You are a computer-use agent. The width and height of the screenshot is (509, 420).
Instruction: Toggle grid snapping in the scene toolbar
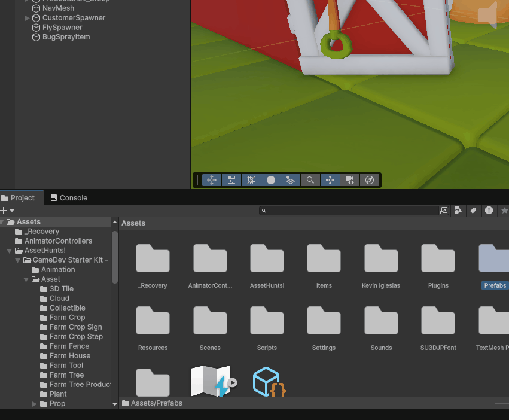pos(251,180)
